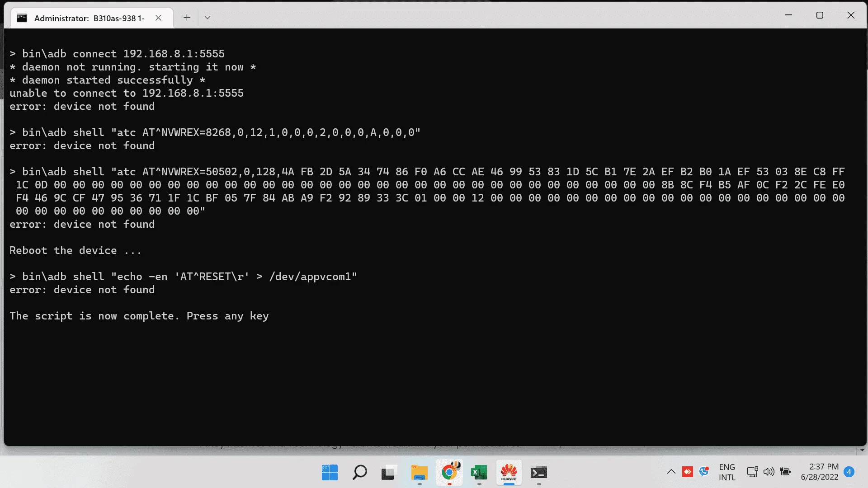The height and width of the screenshot is (488, 868).
Task: Minimize the terminal window
Action: pos(789,15)
